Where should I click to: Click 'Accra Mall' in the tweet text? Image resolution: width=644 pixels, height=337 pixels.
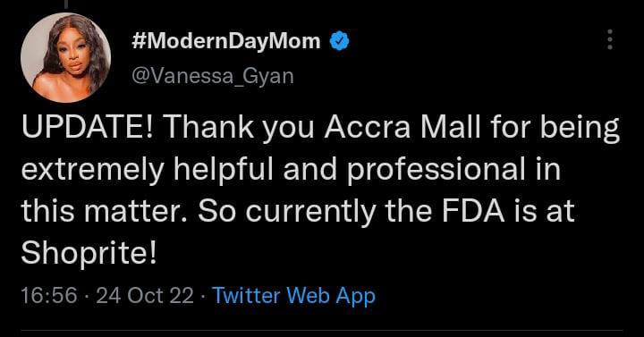402,128
